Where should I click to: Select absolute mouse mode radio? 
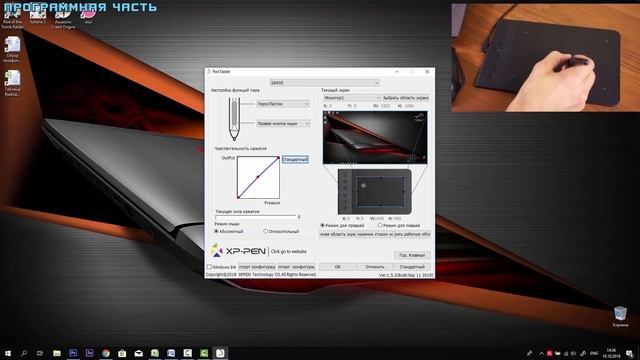point(217,231)
